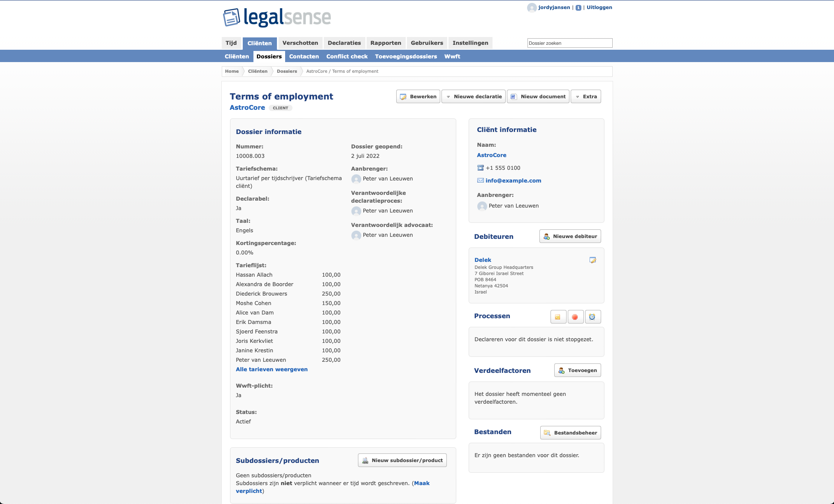Click the Hassan Allach tariff row
The width and height of the screenshot is (834, 504).
click(288, 275)
